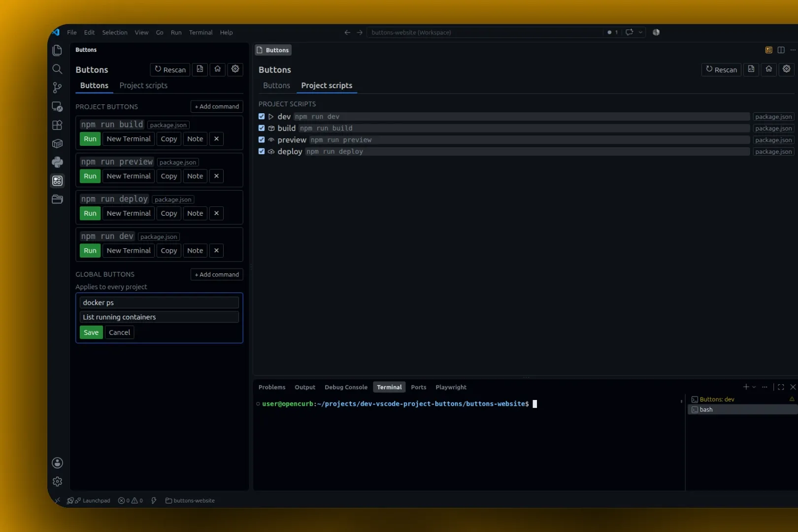Screen dimensions: 798x532
Task: Open the Playwright panel tab
Action: coord(451,387)
